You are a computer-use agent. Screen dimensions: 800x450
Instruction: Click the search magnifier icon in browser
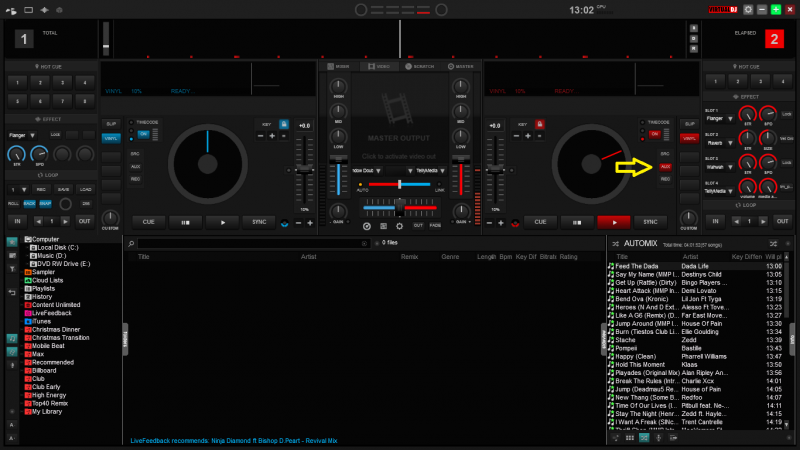pyautogui.click(x=131, y=244)
